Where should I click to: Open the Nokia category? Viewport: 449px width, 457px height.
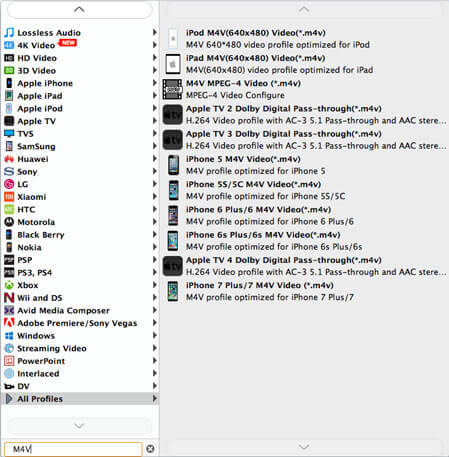[x=80, y=247]
